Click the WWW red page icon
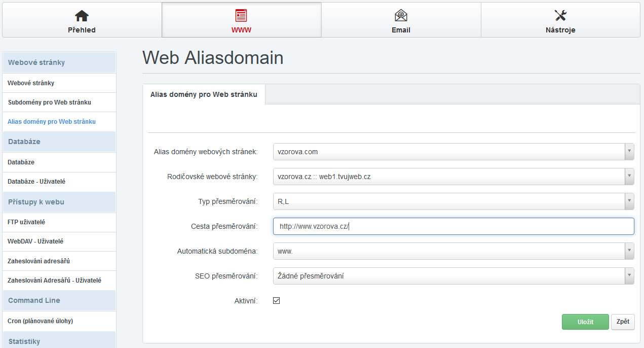 point(241,16)
